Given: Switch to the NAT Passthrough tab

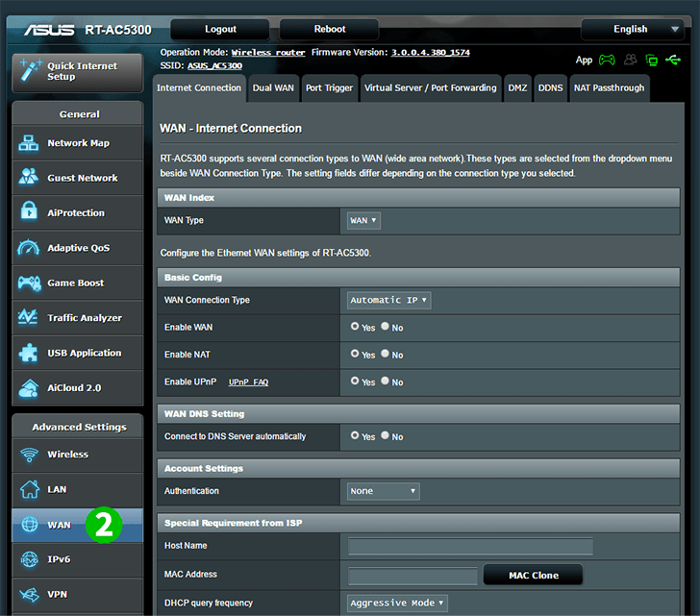Looking at the screenshot, I should pos(609,87).
